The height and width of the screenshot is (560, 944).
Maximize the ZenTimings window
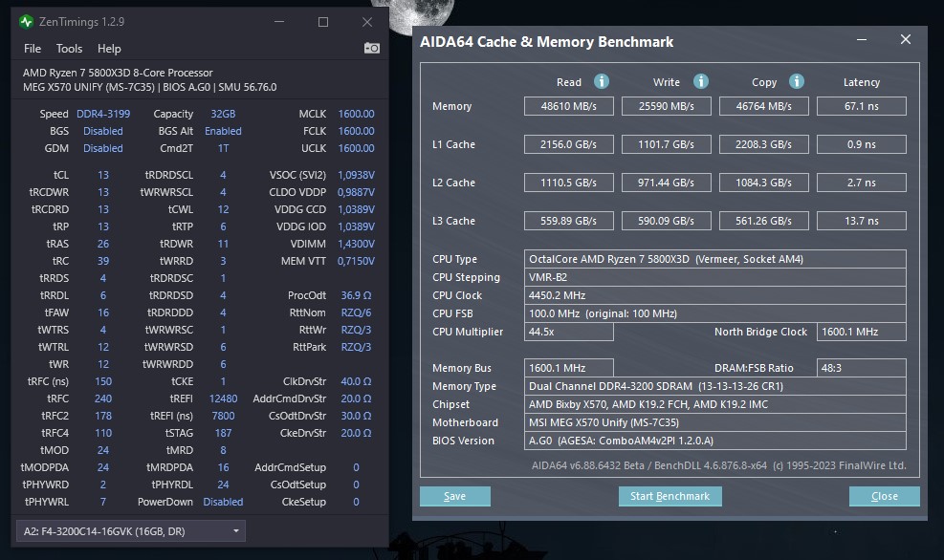pos(323,22)
